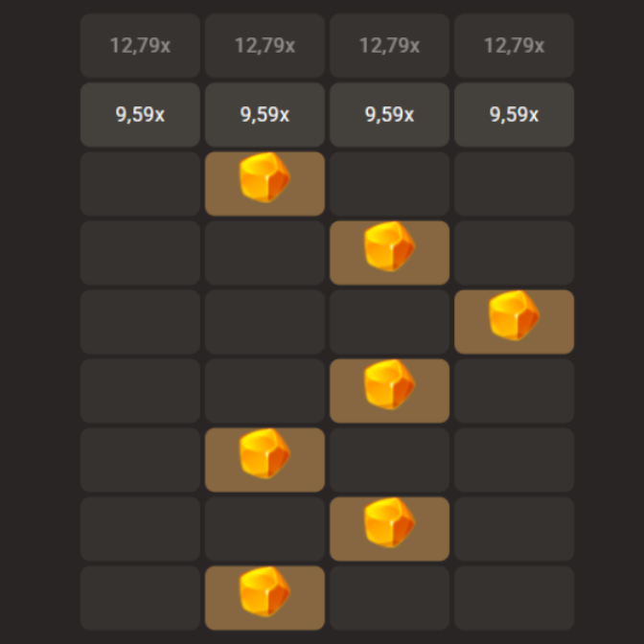Image resolution: width=644 pixels, height=644 pixels.
Task: Select the second 12,79x tile from the left
Action: [x=264, y=45]
